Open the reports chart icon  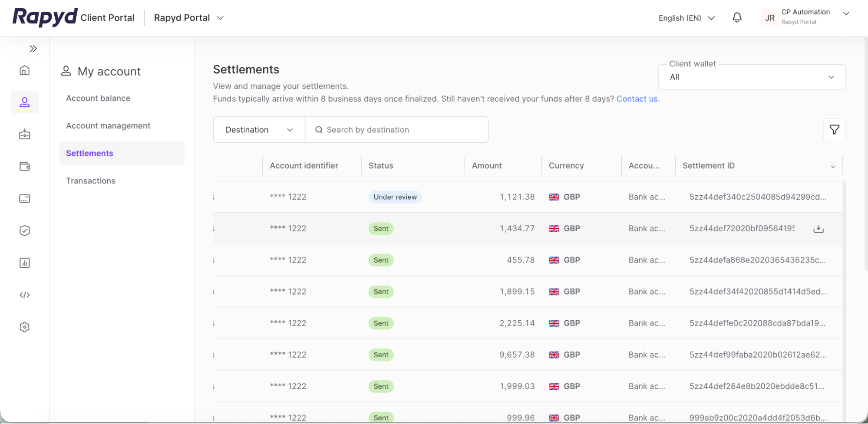click(25, 263)
